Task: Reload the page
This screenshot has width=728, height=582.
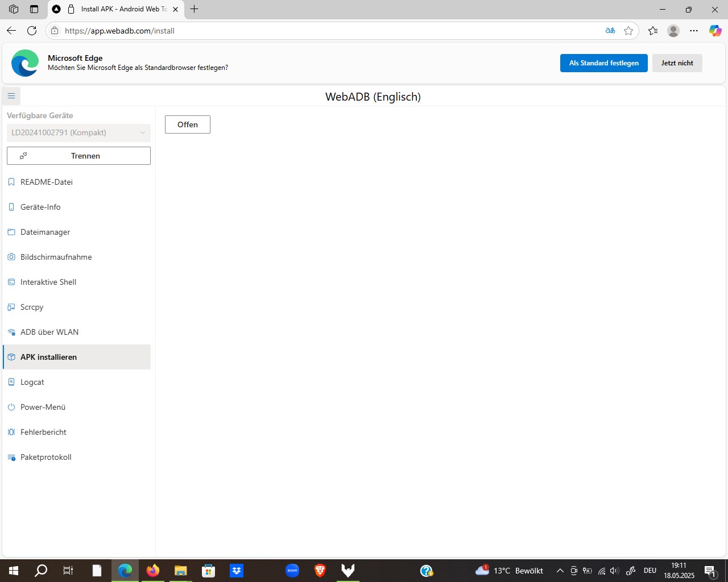Action: click(32, 31)
